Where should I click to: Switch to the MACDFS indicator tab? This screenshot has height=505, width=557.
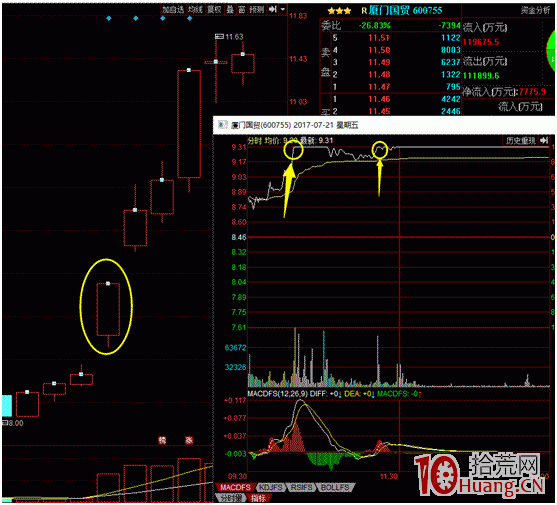pyautogui.click(x=235, y=487)
